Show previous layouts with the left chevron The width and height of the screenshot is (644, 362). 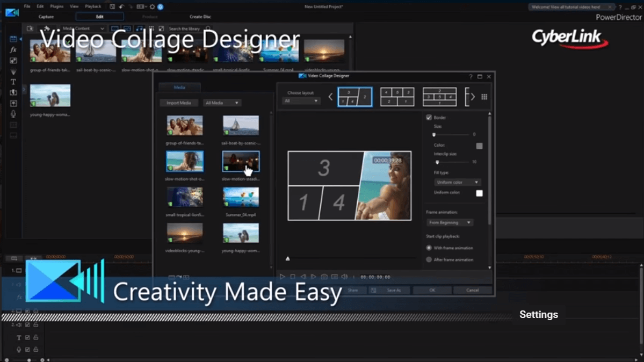330,97
